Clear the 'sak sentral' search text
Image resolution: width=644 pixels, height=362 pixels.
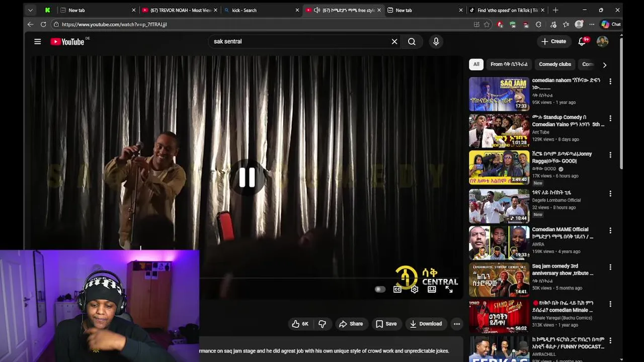point(394,42)
